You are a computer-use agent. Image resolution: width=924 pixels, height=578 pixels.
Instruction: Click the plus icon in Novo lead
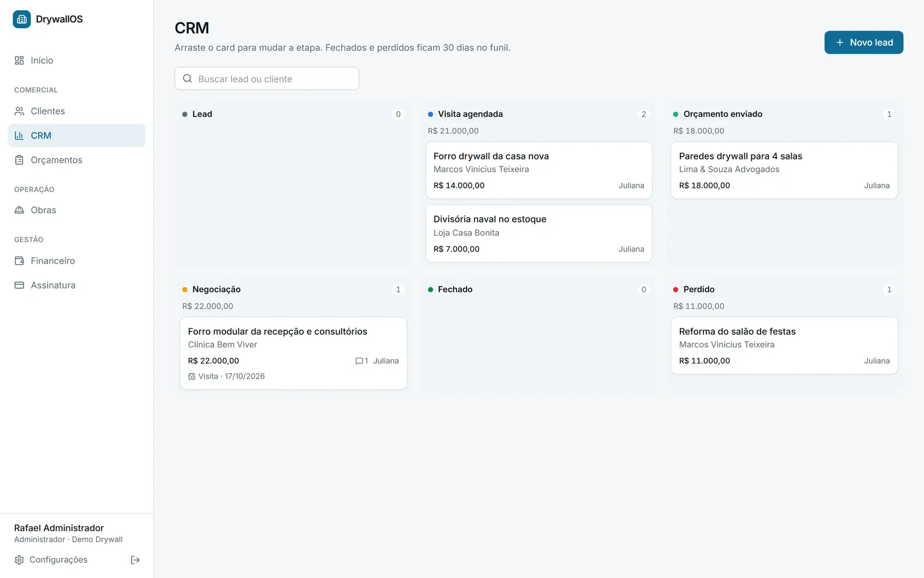coord(840,42)
